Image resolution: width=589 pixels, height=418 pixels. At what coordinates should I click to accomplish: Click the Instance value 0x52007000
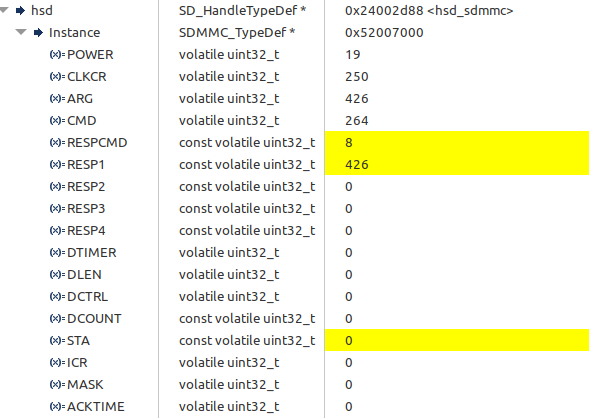click(384, 33)
